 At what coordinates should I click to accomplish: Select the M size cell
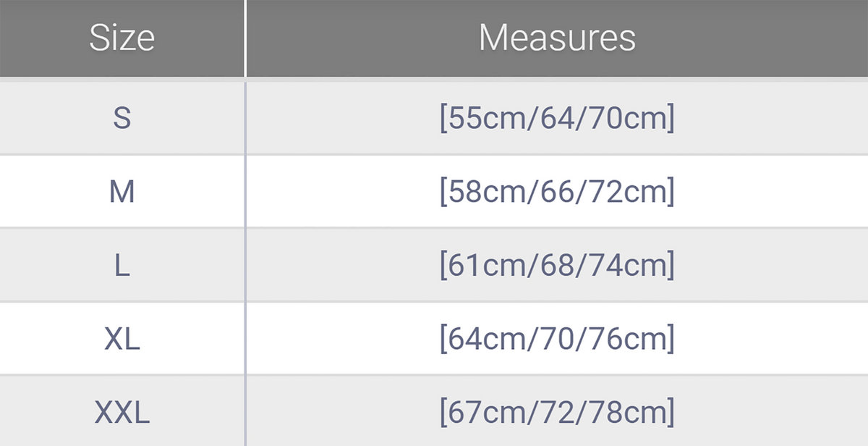[122, 192]
